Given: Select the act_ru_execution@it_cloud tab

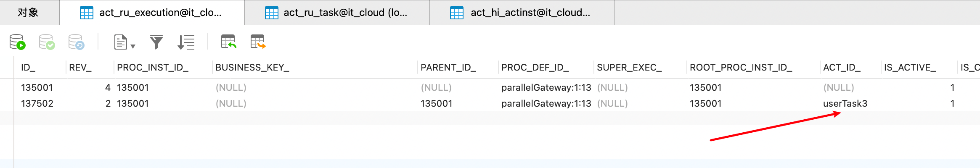Looking at the screenshot, I should pyautogui.click(x=152, y=13).
